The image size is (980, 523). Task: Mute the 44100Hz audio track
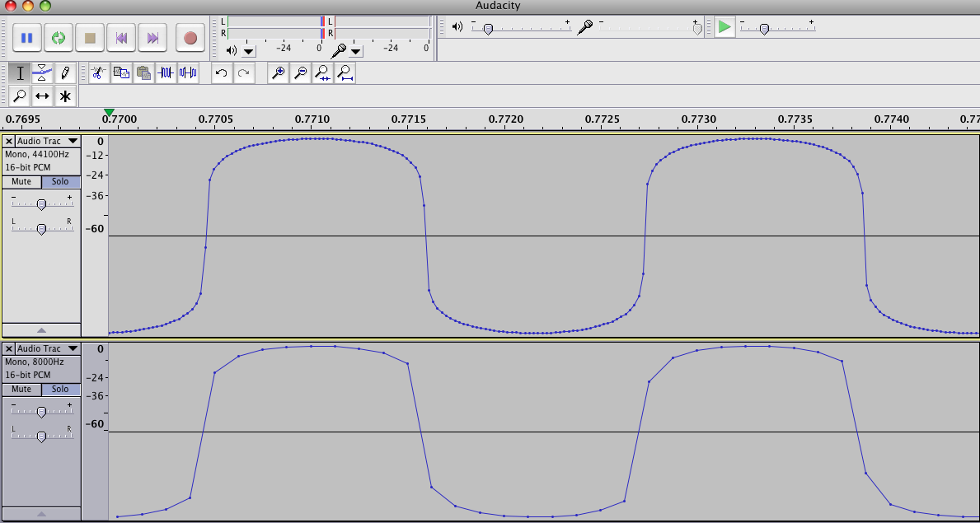coord(21,181)
